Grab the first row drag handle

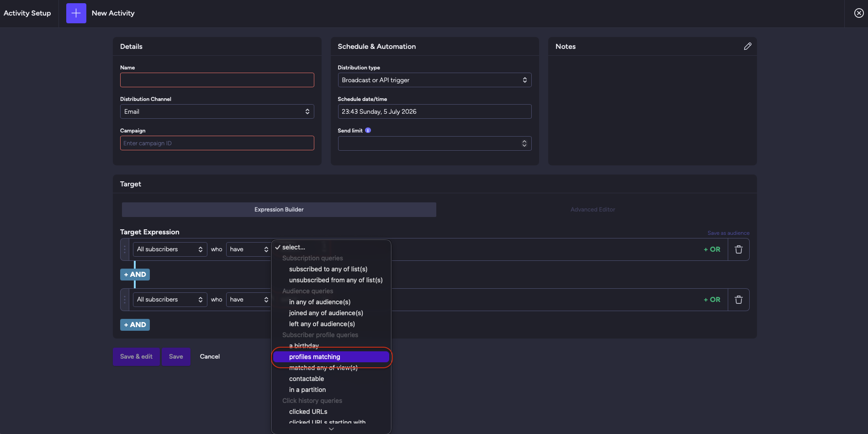click(x=124, y=249)
